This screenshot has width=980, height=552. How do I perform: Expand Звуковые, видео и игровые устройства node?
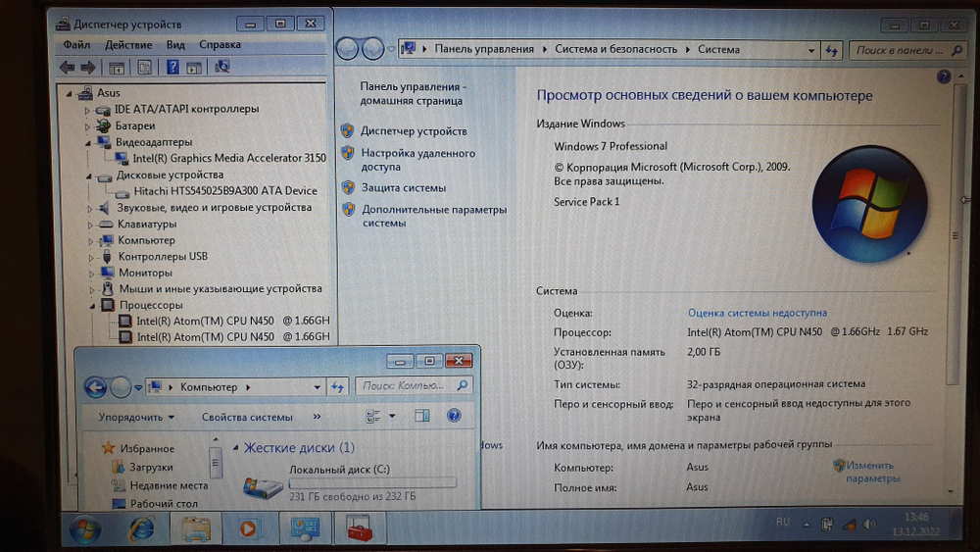(89, 208)
